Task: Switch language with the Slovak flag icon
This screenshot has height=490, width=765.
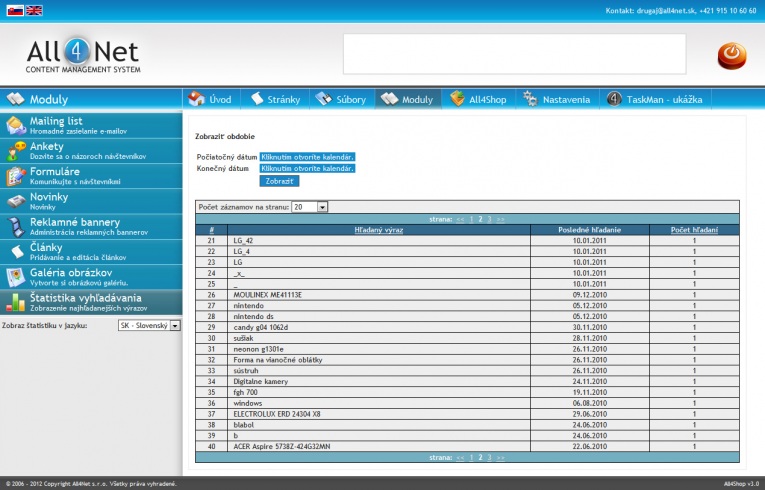Action: click(14, 10)
